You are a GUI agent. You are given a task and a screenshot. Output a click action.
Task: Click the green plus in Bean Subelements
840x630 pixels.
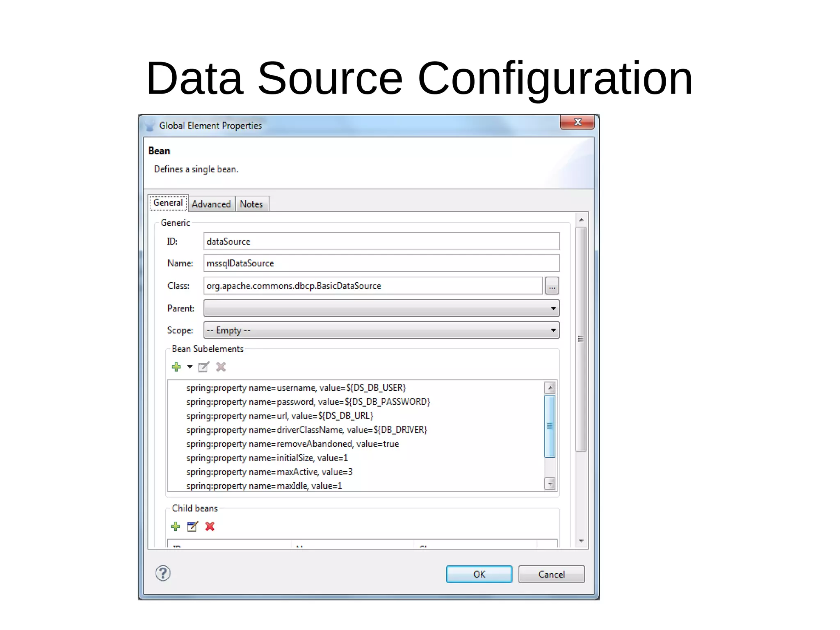(x=176, y=367)
